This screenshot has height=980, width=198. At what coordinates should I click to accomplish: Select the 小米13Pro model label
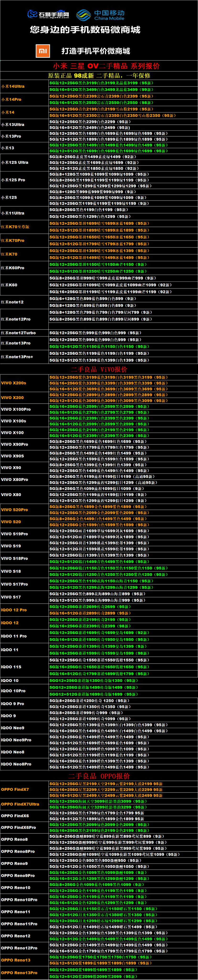(11, 136)
